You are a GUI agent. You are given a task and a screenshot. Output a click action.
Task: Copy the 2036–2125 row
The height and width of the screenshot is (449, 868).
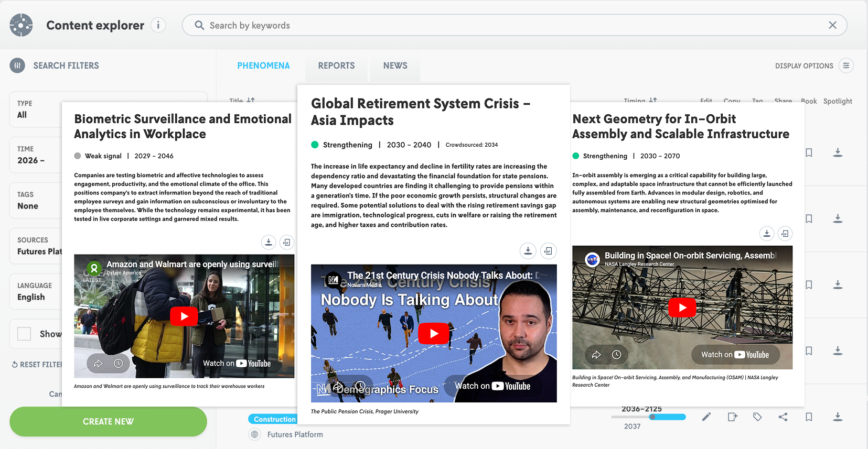coord(733,417)
